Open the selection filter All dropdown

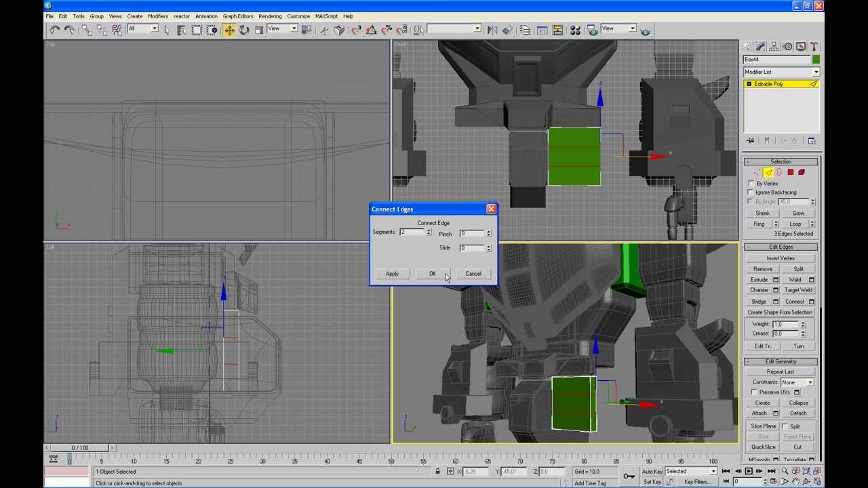pos(142,28)
